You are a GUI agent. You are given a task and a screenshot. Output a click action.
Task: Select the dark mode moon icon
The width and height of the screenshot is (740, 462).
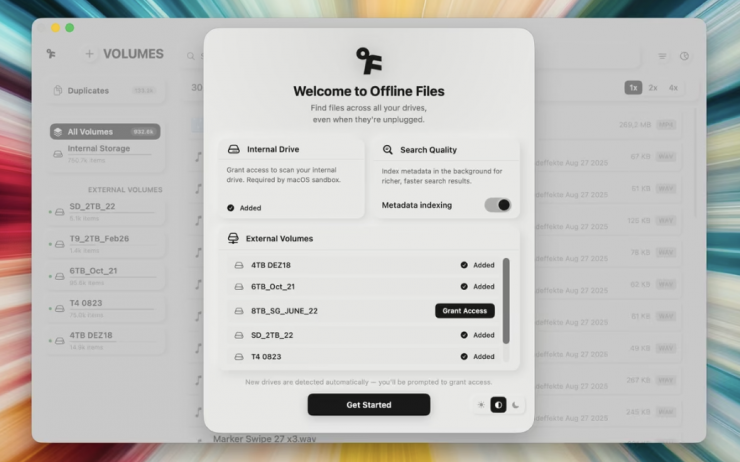tap(516, 405)
